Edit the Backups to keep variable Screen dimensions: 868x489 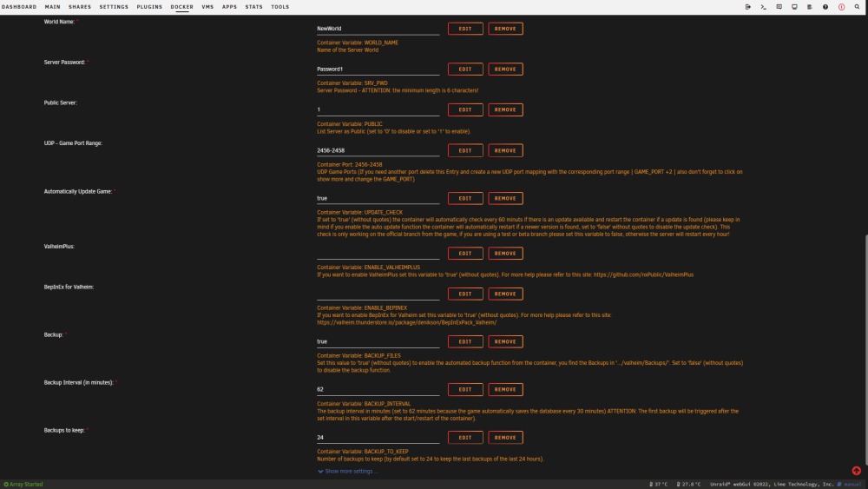[x=465, y=438]
